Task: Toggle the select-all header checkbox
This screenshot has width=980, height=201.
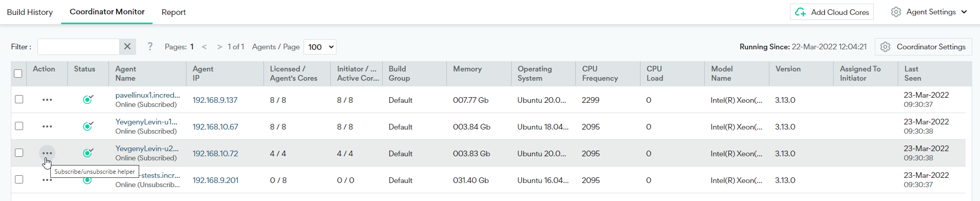Action: pos(18,74)
